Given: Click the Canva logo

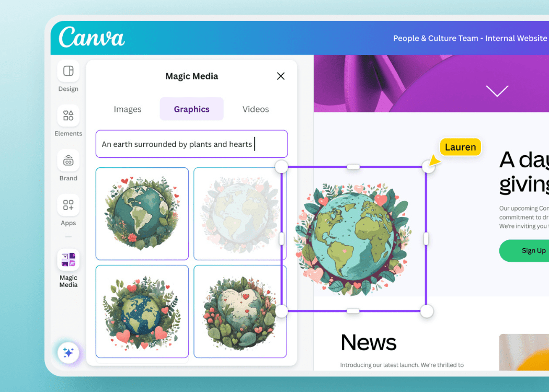Looking at the screenshot, I should (x=92, y=37).
